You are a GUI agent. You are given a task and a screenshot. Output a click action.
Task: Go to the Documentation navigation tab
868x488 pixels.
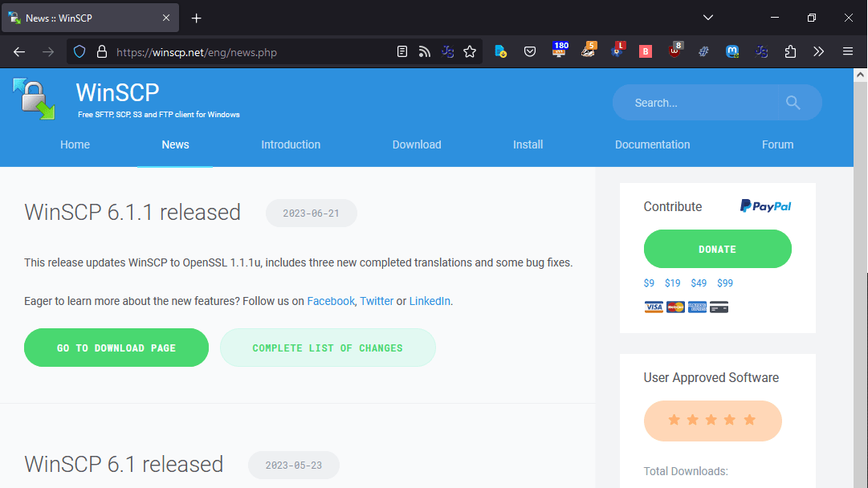[x=652, y=144]
